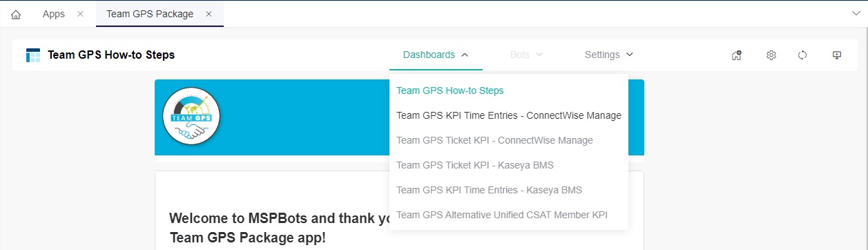Open the gear settings icon
This screenshot has height=250, width=868.
click(771, 55)
